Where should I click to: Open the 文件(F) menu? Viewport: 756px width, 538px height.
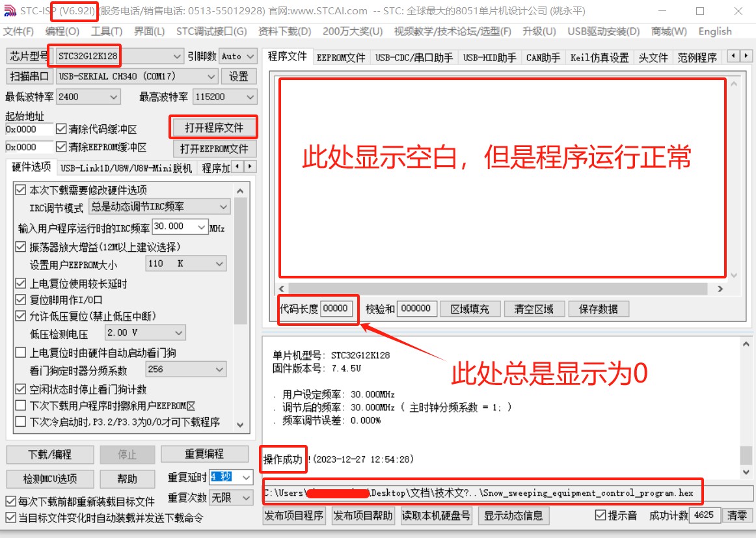coord(18,31)
